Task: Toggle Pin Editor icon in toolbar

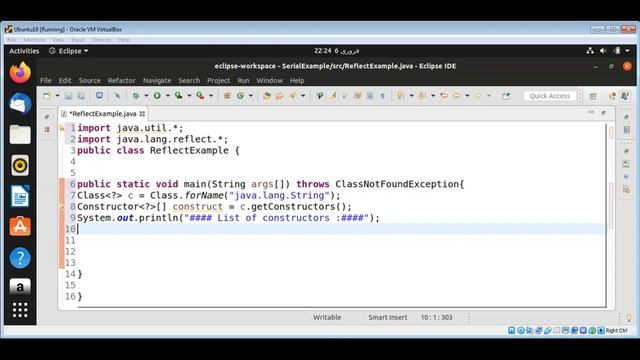Action: pyautogui.click(x=506, y=96)
